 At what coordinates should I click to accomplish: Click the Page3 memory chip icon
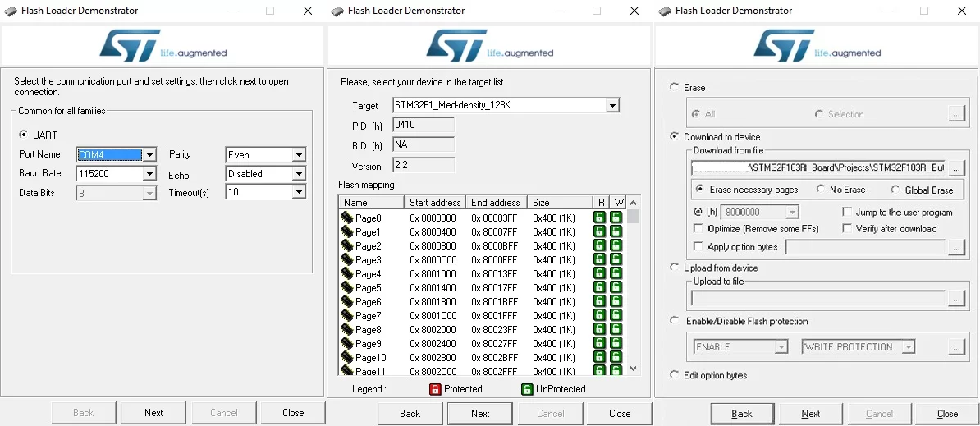[347, 260]
